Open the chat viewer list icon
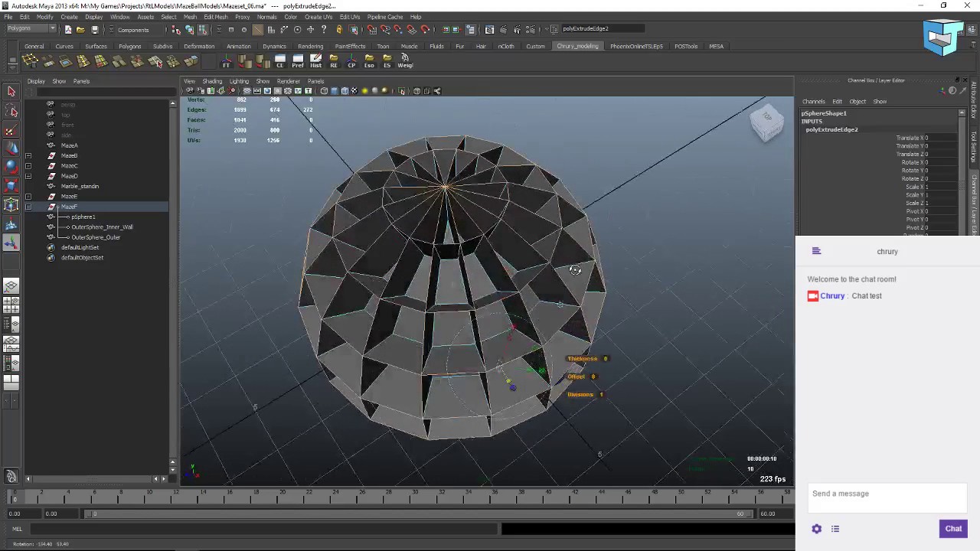This screenshot has width=980, height=551. click(x=835, y=529)
